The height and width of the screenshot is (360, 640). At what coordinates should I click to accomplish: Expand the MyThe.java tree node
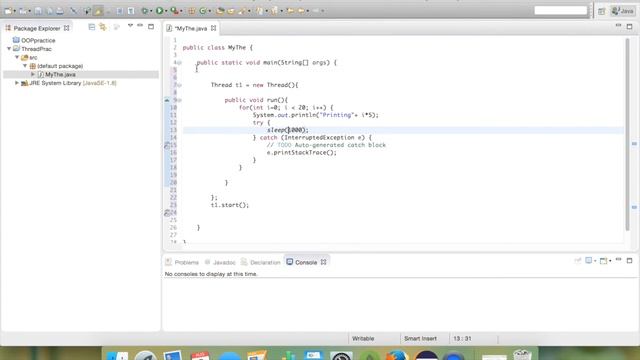[33, 74]
